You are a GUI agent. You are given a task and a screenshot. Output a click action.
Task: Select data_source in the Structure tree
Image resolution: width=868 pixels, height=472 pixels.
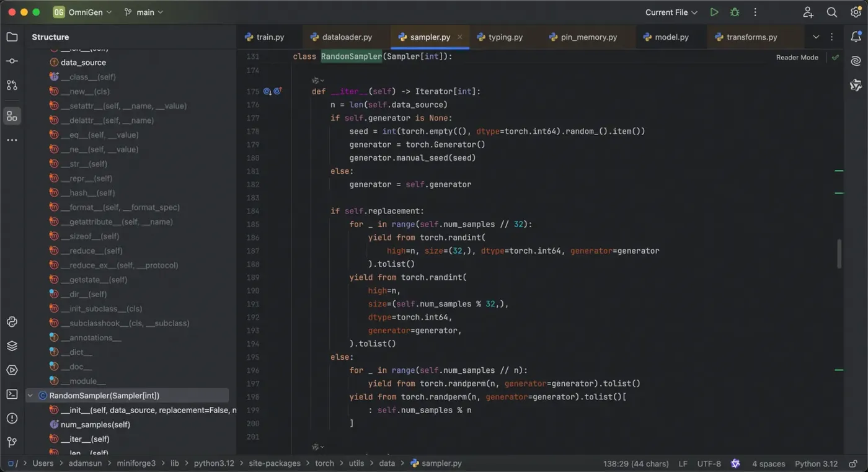(83, 62)
